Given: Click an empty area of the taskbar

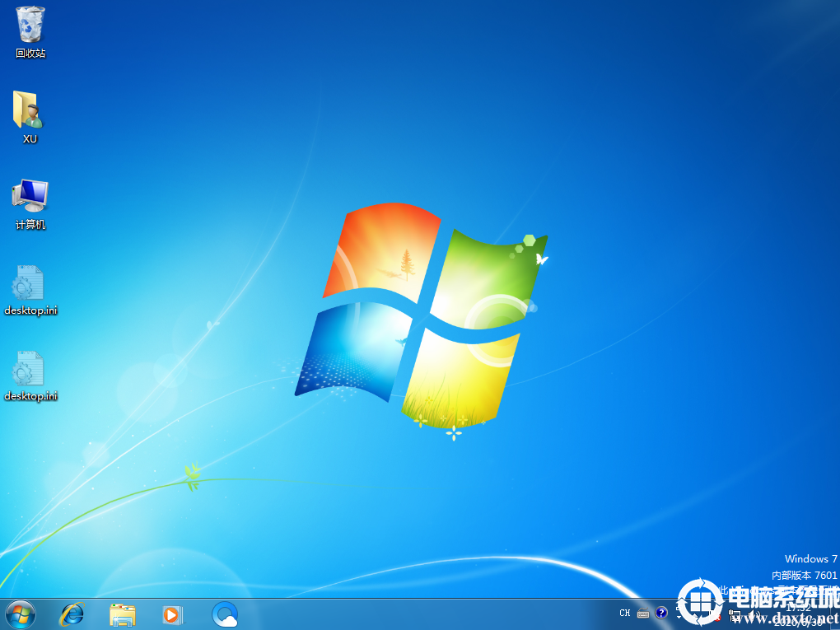Looking at the screenshot, I should pyautogui.click(x=412, y=614).
